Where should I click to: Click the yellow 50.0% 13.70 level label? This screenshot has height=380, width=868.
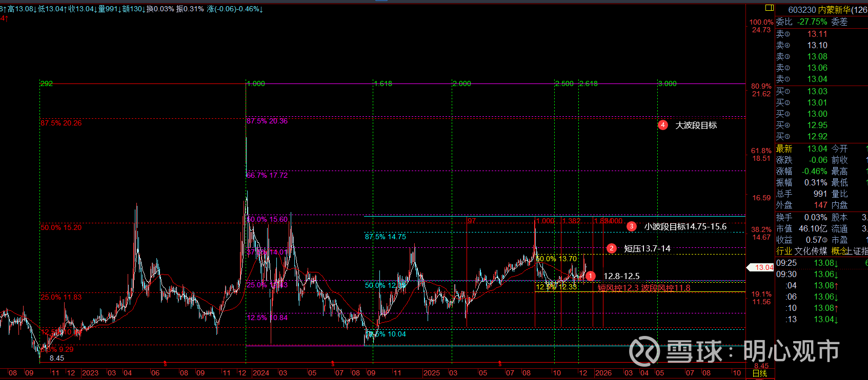556,259
